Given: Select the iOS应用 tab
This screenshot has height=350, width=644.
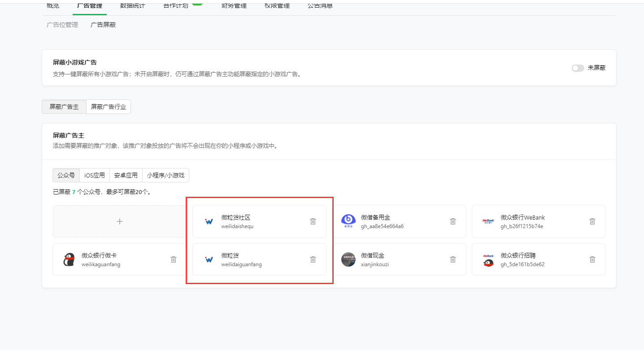Looking at the screenshot, I should (x=95, y=175).
